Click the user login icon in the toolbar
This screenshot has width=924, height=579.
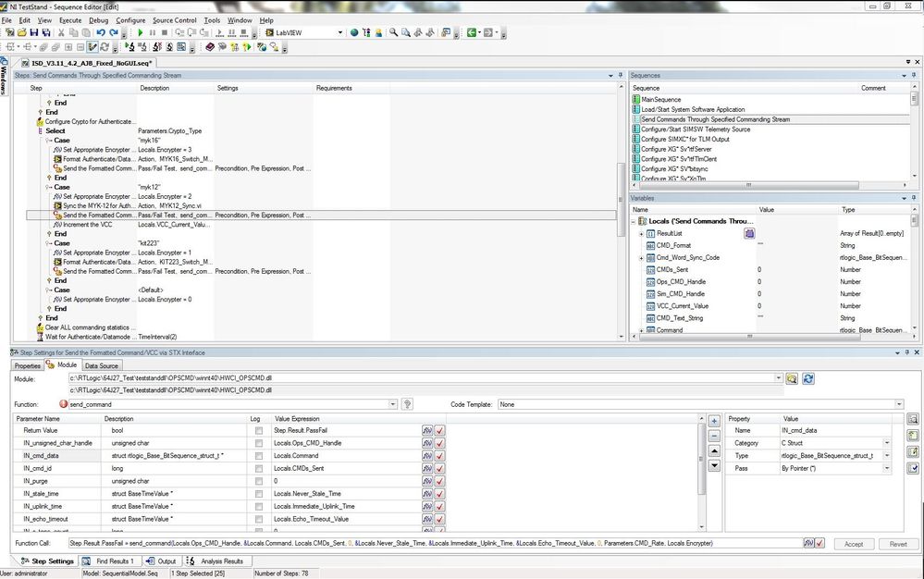[x=378, y=33]
